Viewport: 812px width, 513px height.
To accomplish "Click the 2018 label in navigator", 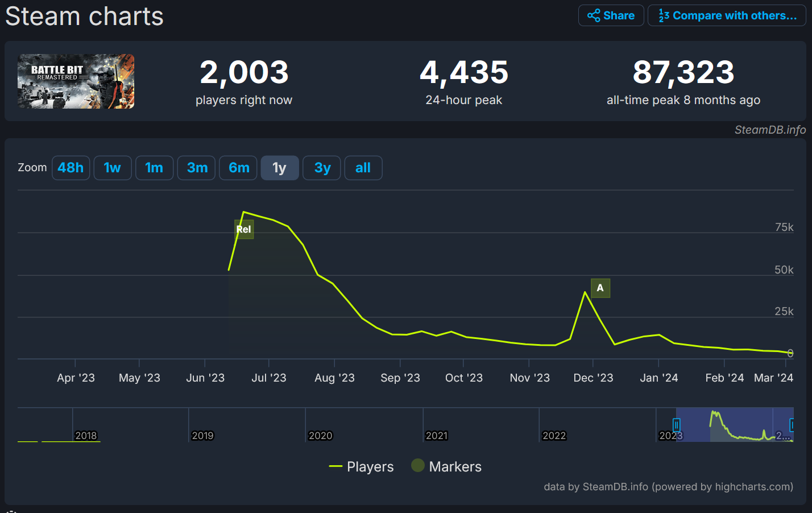I will (86, 436).
